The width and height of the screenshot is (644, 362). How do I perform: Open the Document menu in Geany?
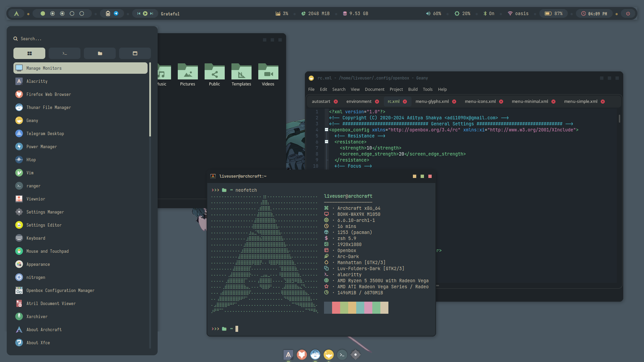374,89
